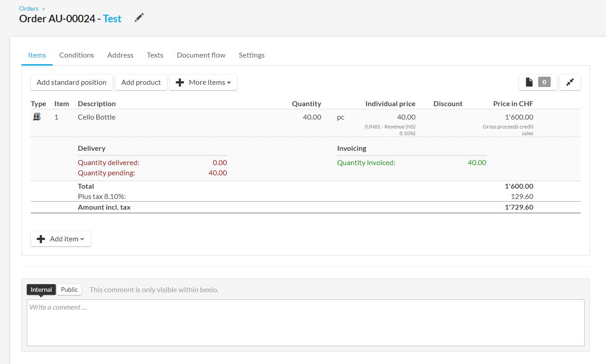Select the Settings tab

[251, 55]
